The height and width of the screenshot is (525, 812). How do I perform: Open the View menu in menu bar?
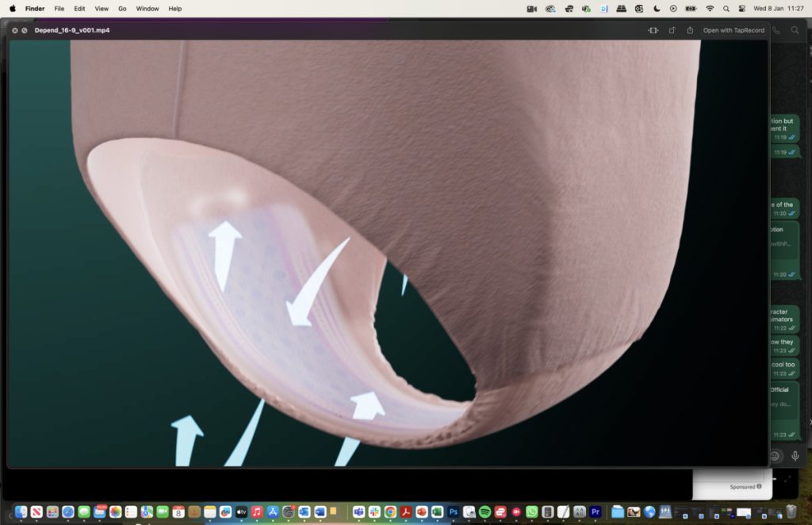pos(101,9)
